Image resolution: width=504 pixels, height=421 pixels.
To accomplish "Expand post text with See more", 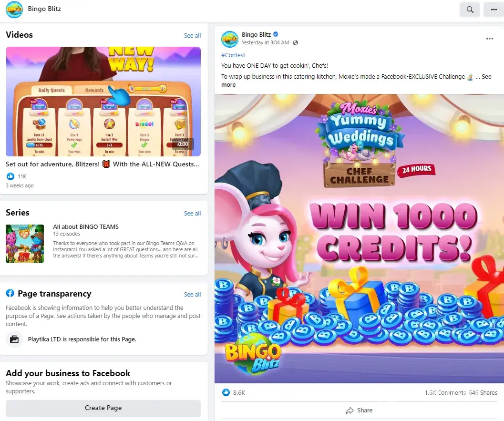I will click(x=356, y=81).
